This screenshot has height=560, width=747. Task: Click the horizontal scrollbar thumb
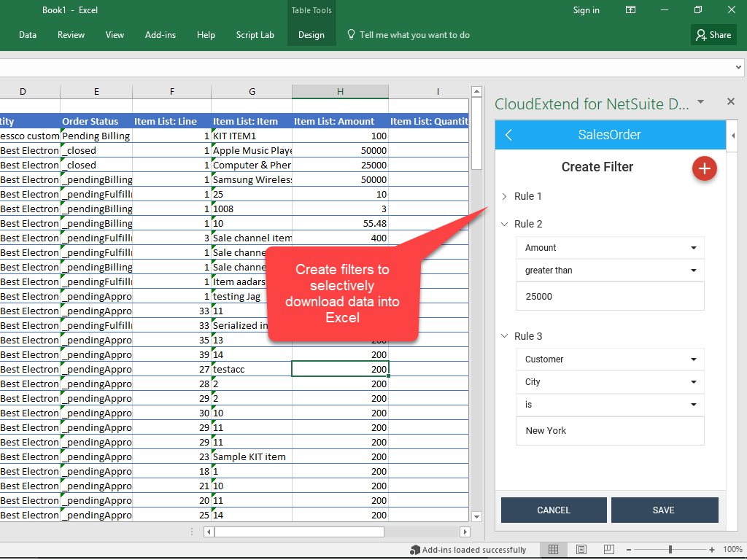(299, 532)
